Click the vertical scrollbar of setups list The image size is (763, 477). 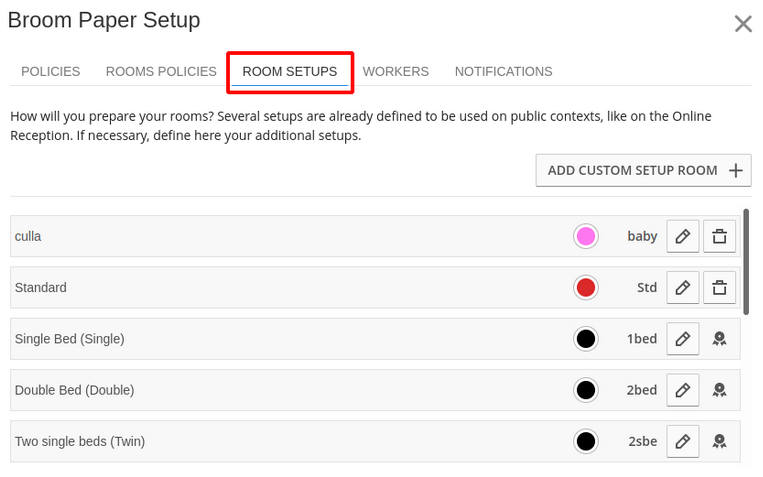click(x=746, y=260)
